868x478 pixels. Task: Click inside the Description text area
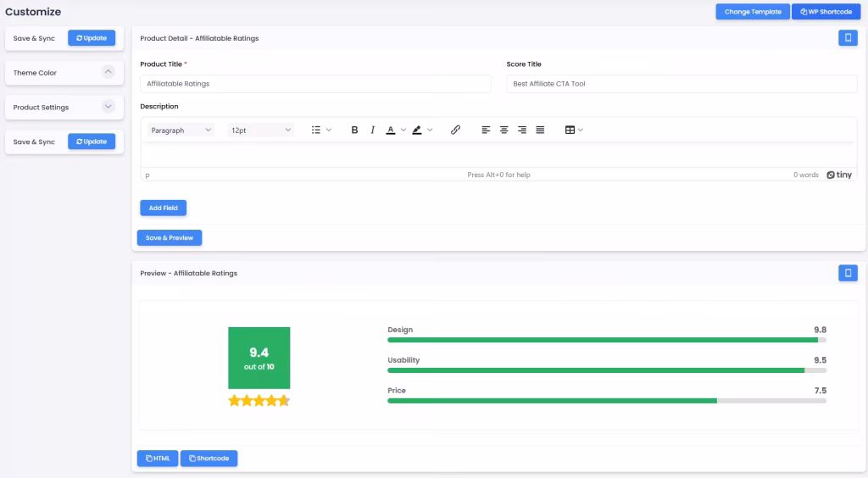[x=498, y=155]
